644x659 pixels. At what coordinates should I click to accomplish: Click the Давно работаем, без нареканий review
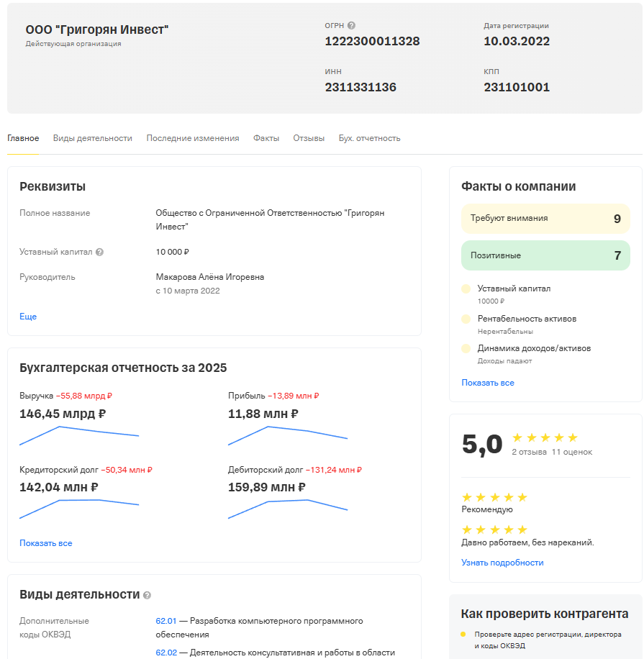[527, 542]
